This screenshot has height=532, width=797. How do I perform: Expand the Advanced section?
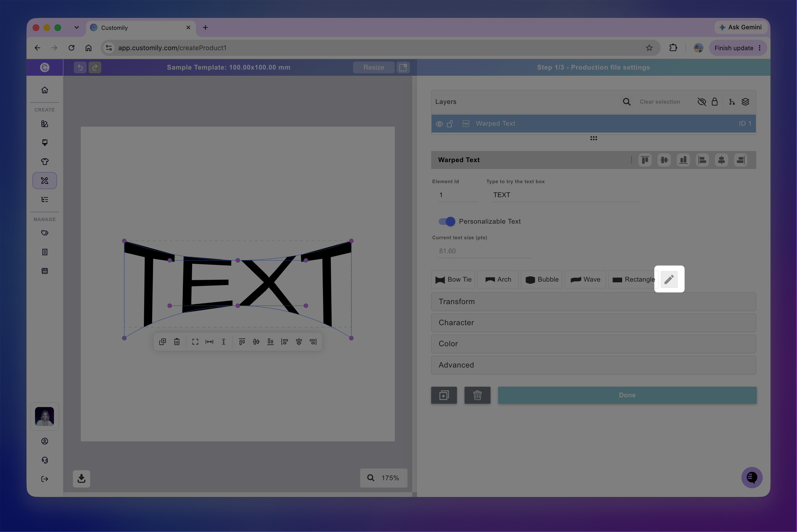pyautogui.click(x=593, y=365)
